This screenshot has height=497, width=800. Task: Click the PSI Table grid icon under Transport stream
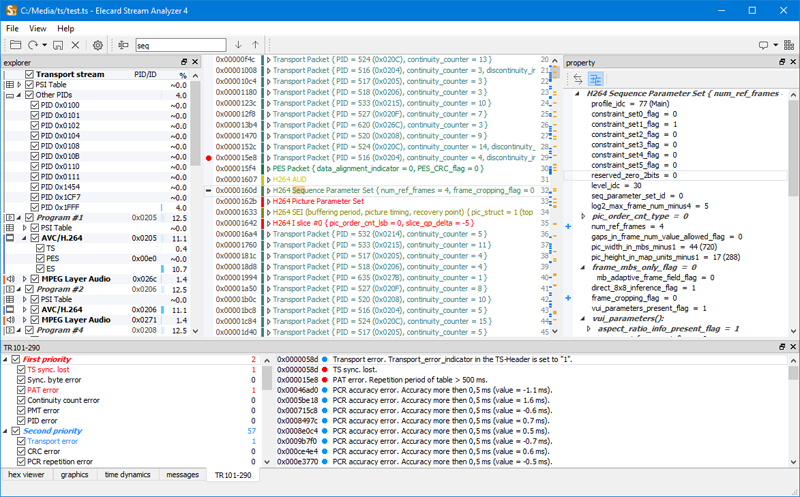[x=10, y=85]
